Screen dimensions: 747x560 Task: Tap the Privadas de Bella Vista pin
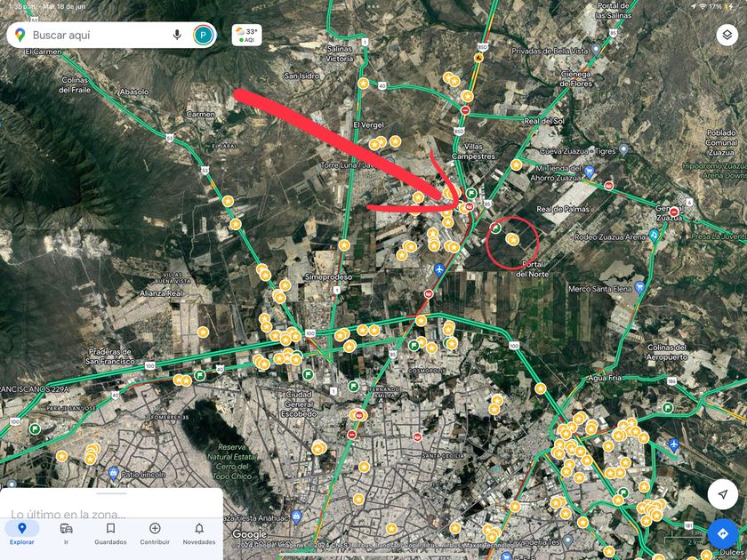point(596,50)
